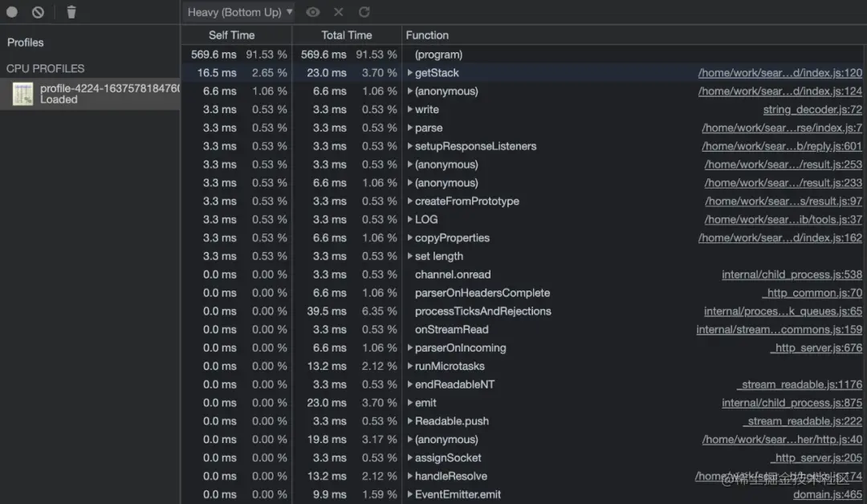Expand the emit function row

pos(409,402)
